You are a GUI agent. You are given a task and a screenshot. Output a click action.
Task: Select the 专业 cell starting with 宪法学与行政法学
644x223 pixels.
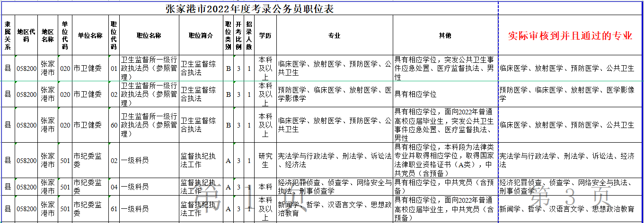[x=335, y=161]
